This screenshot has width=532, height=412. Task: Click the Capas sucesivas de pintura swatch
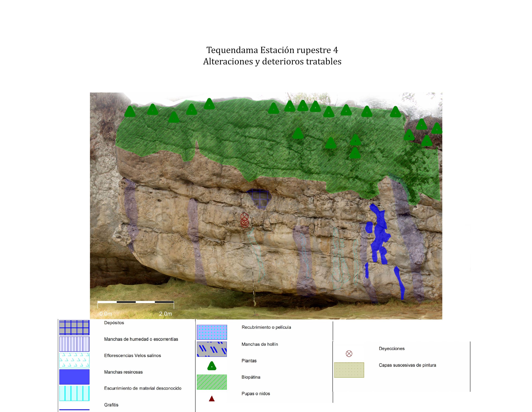click(x=349, y=370)
